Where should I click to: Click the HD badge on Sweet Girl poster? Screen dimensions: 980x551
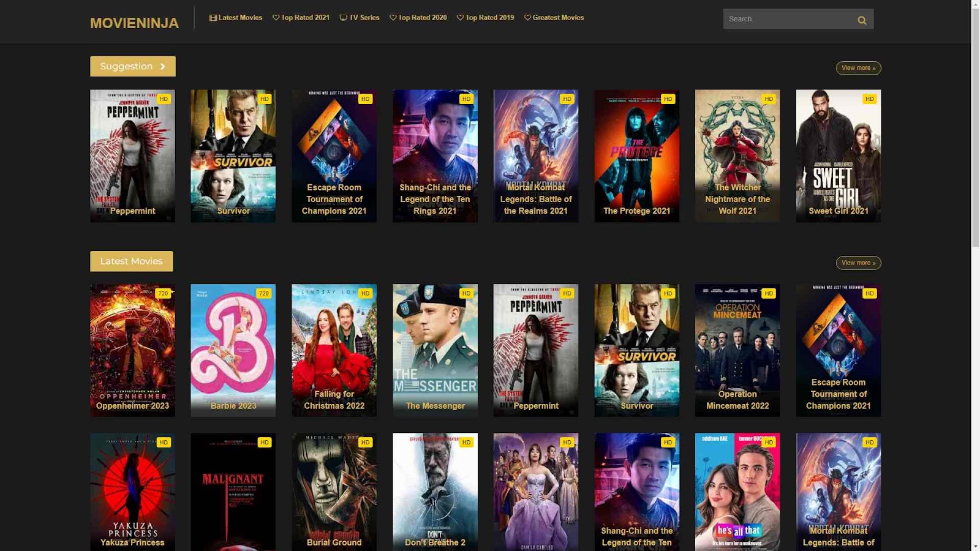[870, 99]
